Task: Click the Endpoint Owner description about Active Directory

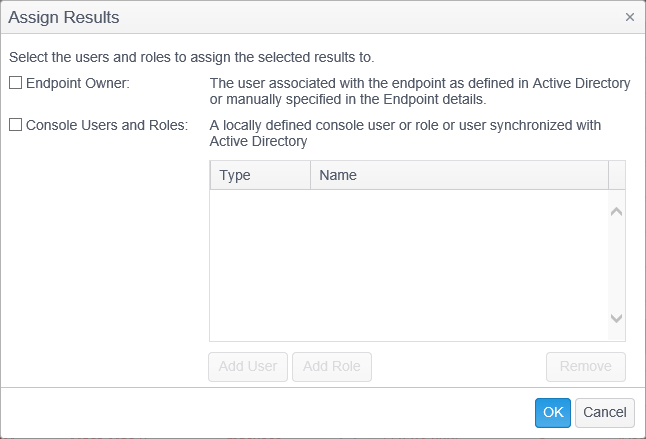Action: [x=419, y=91]
